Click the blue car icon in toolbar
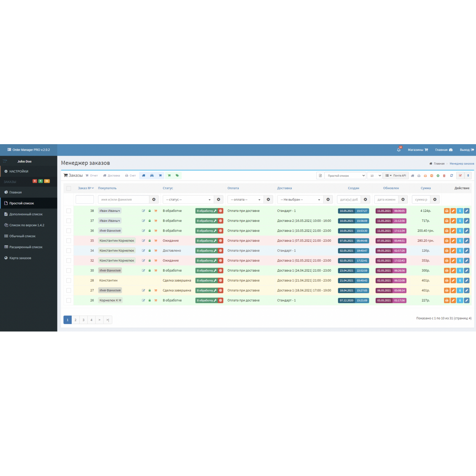The image size is (476, 476). click(152, 176)
